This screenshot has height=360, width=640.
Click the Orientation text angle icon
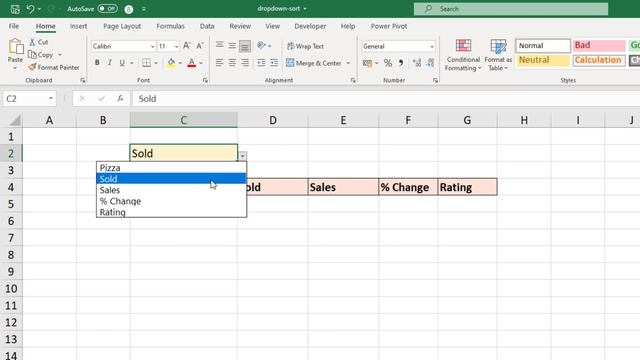point(262,46)
